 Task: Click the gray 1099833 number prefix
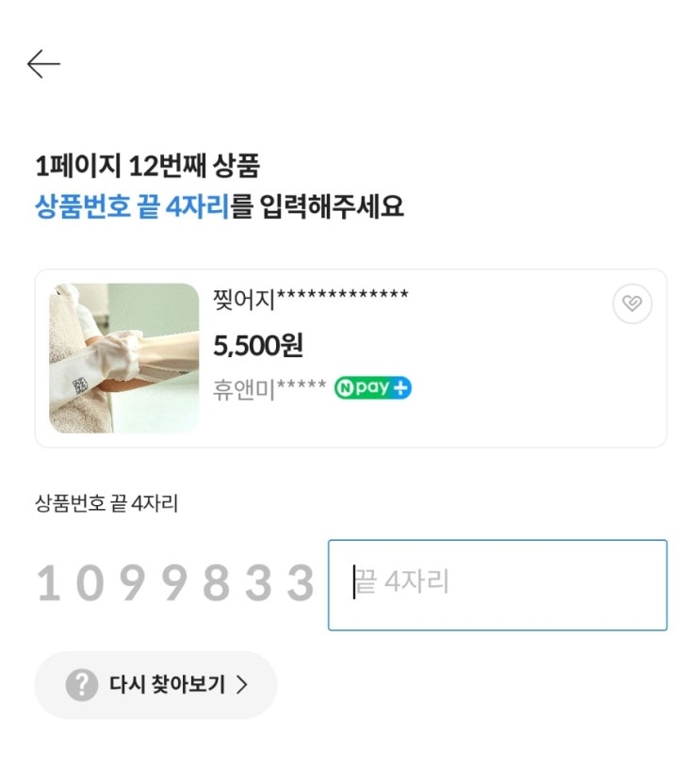pyautogui.click(x=175, y=583)
